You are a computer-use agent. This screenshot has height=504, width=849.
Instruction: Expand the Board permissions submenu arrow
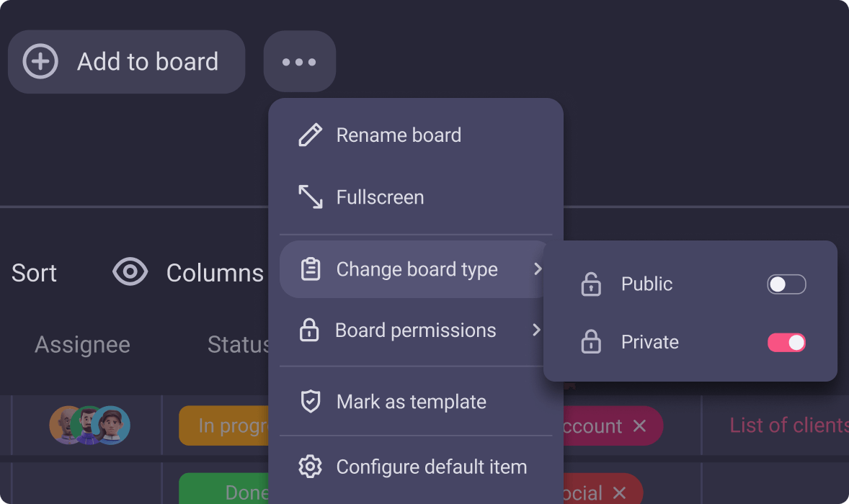point(536,330)
